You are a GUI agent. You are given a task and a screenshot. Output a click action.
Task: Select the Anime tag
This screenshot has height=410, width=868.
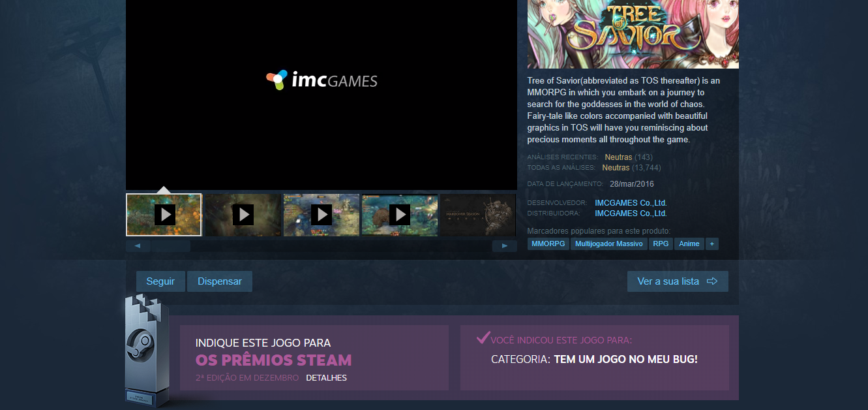click(x=689, y=244)
